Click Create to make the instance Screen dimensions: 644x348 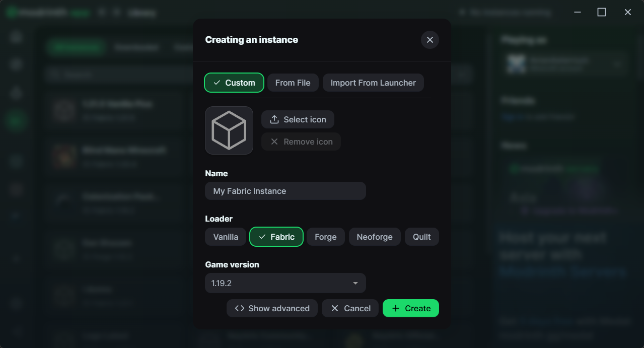[x=410, y=308]
